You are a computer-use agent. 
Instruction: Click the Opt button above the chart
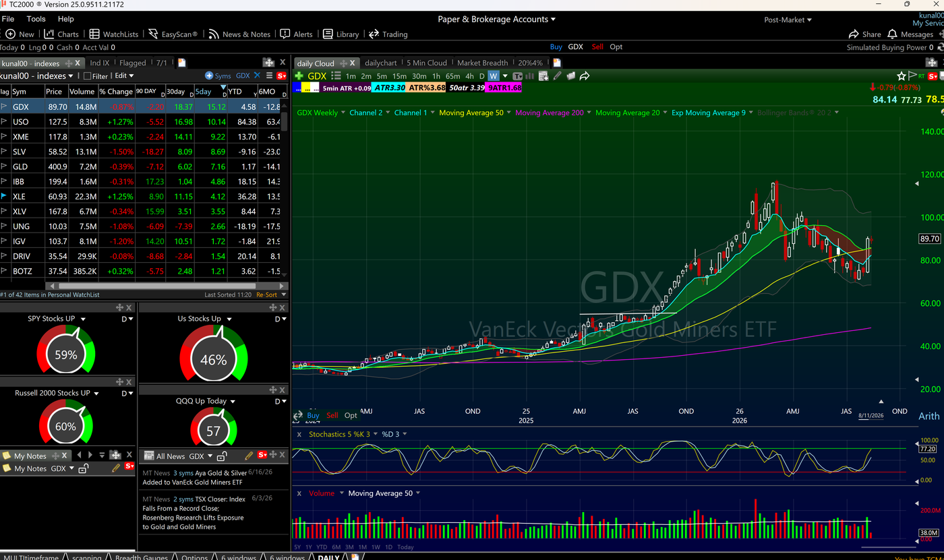[x=616, y=47]
